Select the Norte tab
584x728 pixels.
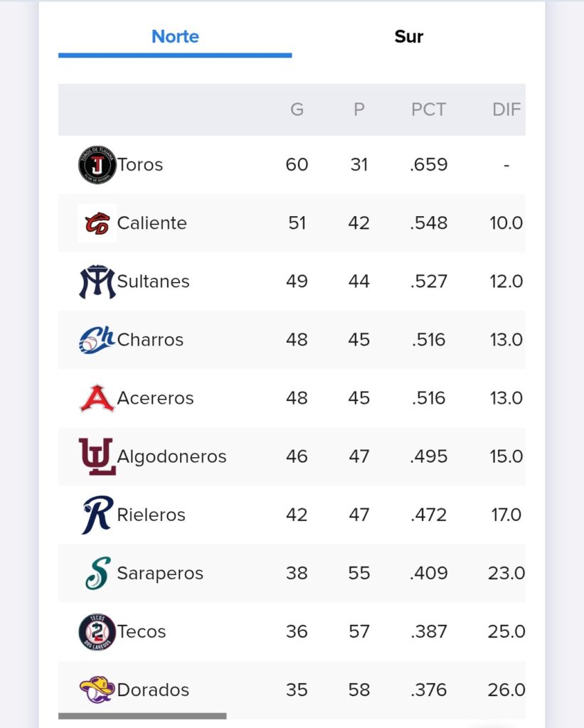[x=175, y=37]
